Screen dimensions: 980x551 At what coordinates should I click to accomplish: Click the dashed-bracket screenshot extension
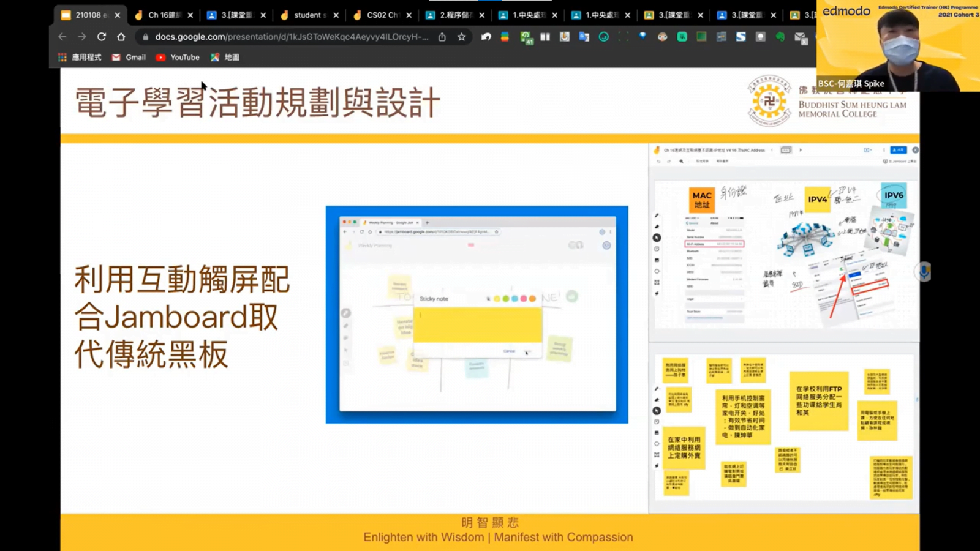[624, 37]
